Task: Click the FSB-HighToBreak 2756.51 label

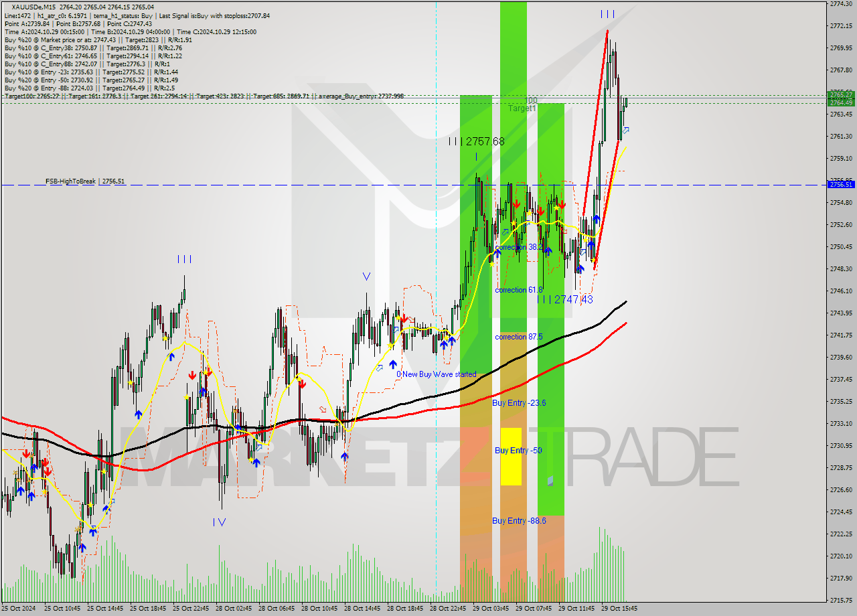Action: (x=85, y=181)
